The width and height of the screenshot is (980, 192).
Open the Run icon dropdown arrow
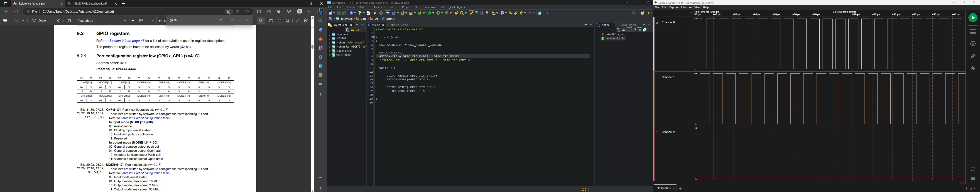(x=442, y=13)
